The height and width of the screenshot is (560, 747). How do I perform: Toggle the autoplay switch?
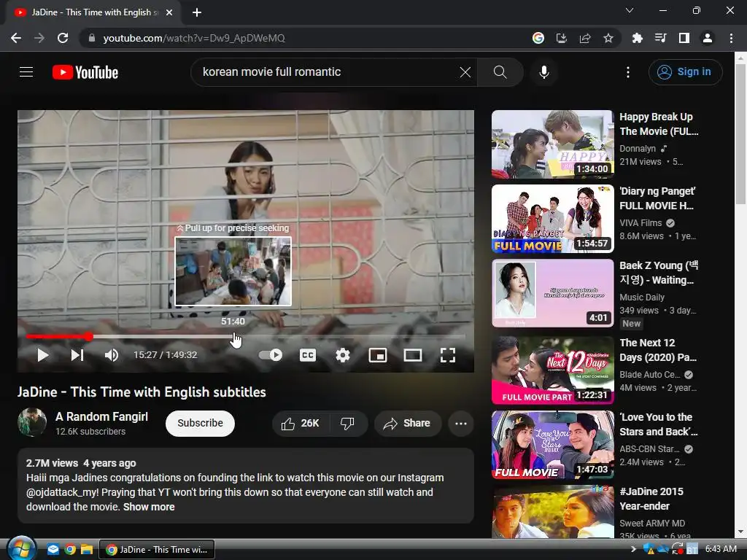click(271, 355)
